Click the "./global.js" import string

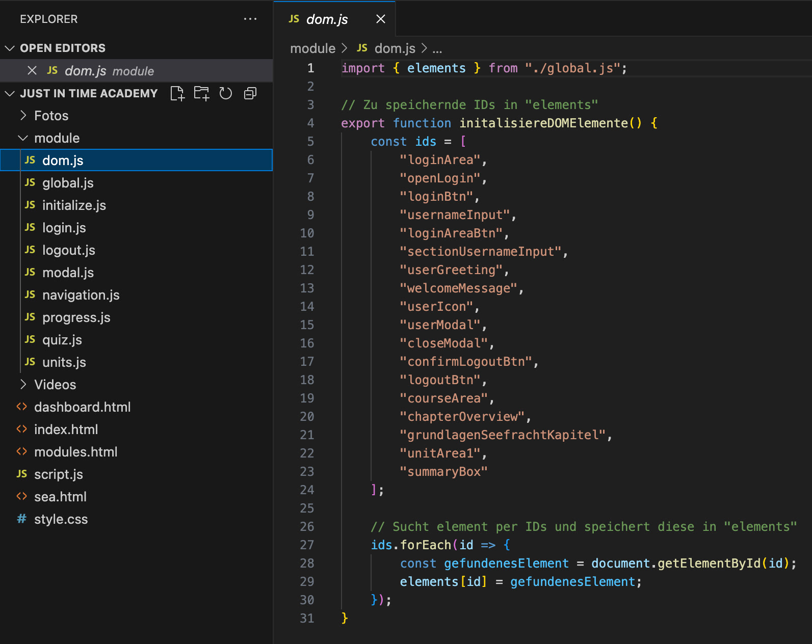coord(572,68)
